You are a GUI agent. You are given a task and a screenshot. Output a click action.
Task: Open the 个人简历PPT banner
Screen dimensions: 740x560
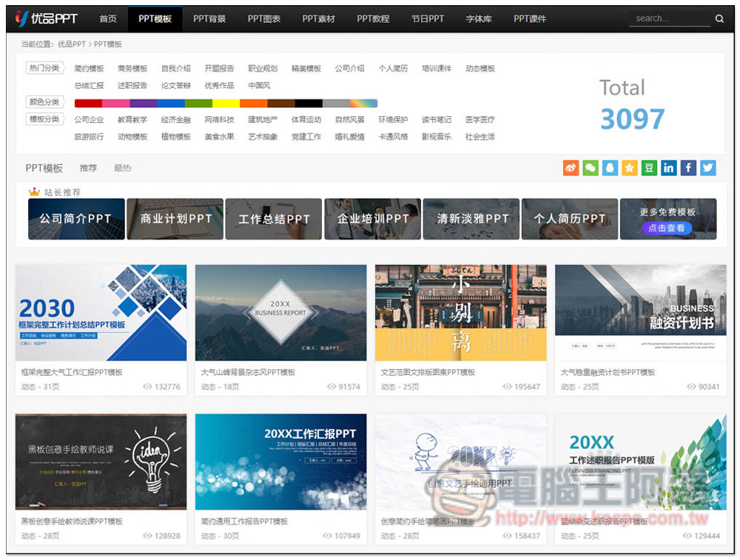(570, 219)
